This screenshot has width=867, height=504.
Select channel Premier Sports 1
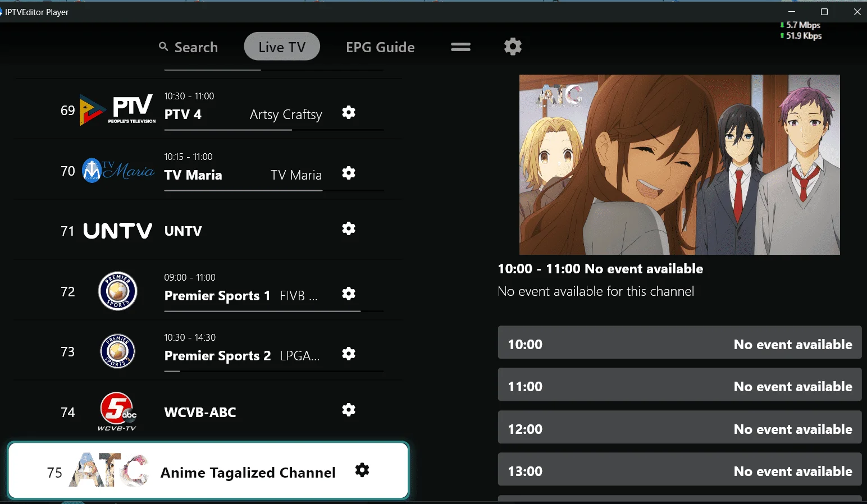click(x=217, y=296)
